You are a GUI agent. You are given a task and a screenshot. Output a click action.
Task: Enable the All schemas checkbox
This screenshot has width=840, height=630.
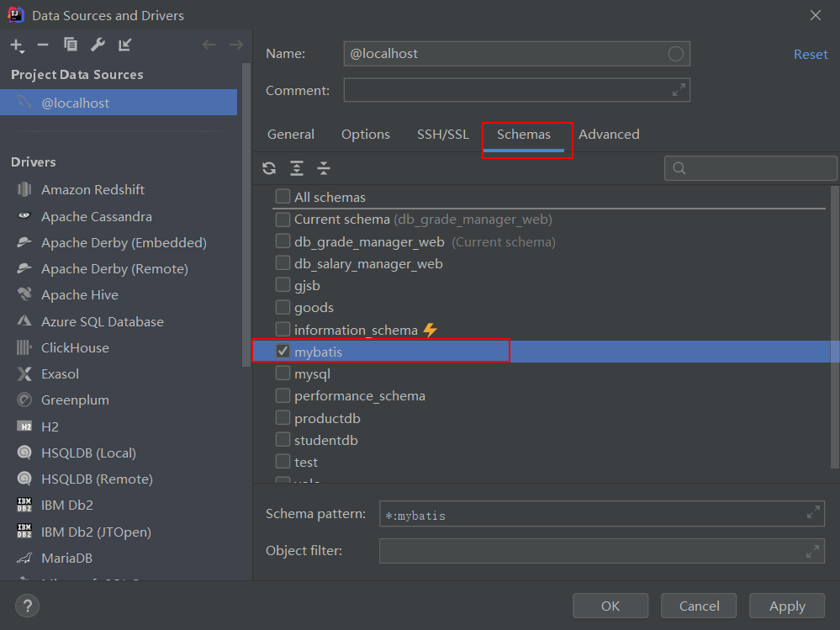(x=283, y=197)
